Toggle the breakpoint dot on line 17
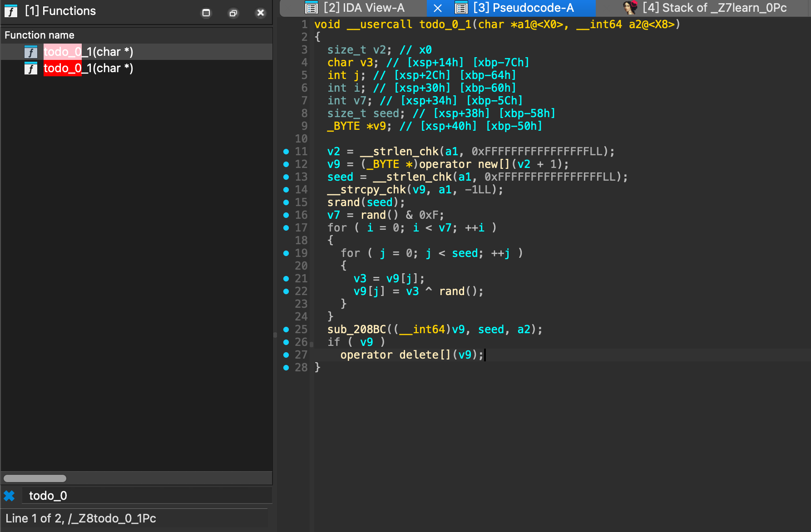Image resolution: width=811 pixels, height=532 pixels. point(286,228)
